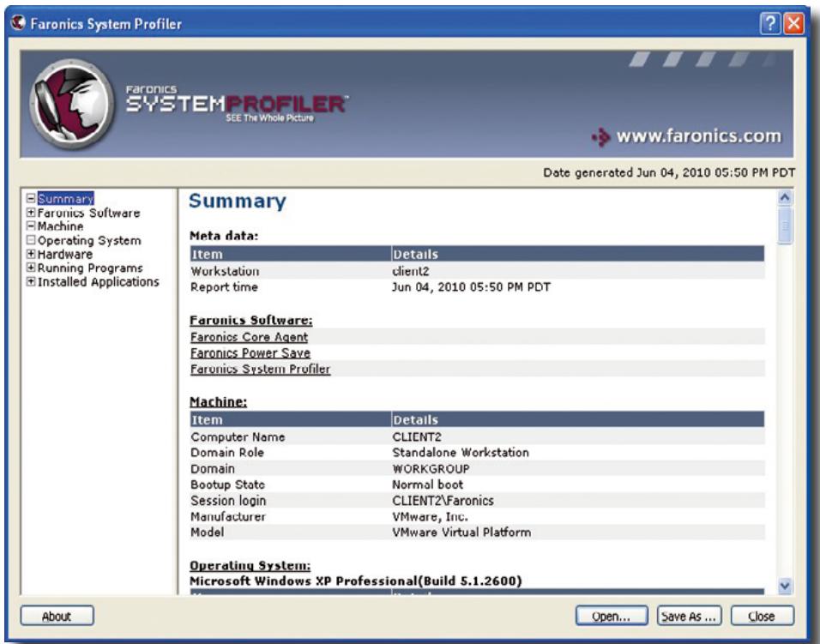Image resolution: width=820 pixels, height=644 pixels.
Task: Select Hardware in the navigation tree
Action: click(x=65, y=255)
